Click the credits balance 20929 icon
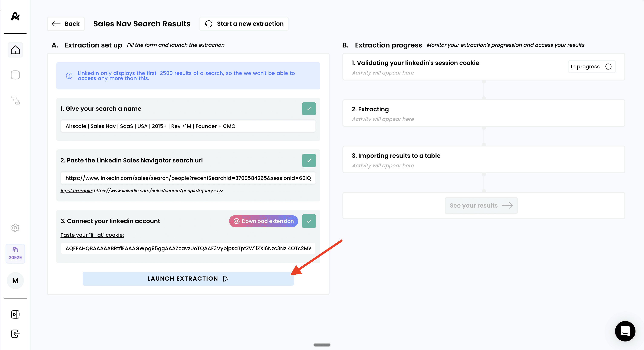Viewport: 644px width, 350px height. click(x=15, y=254)
